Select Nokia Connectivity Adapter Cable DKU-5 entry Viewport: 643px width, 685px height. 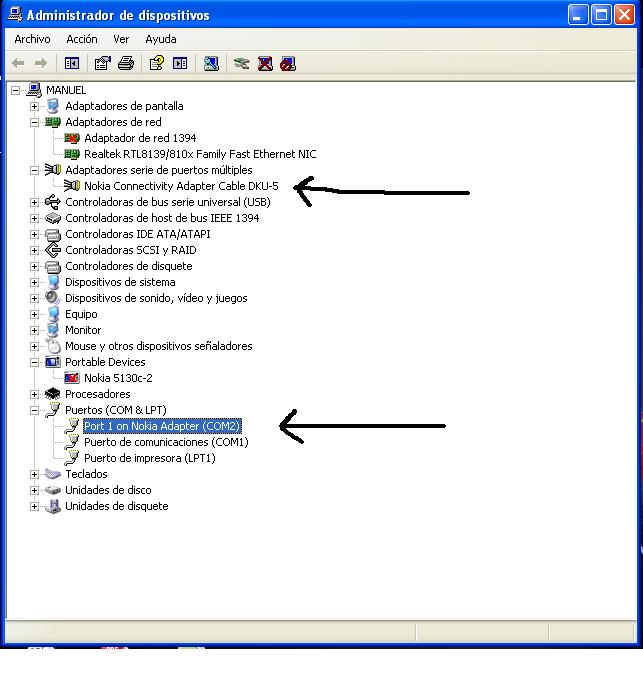pos(181,186)
